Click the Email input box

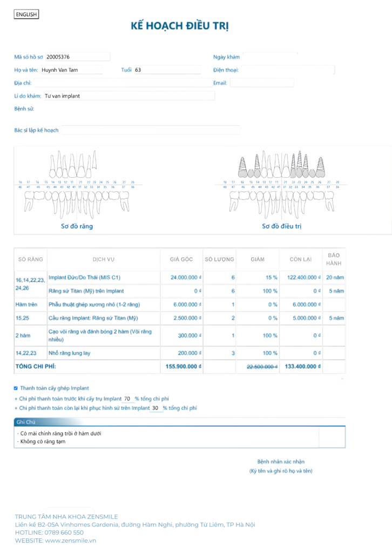coord(262,83)
